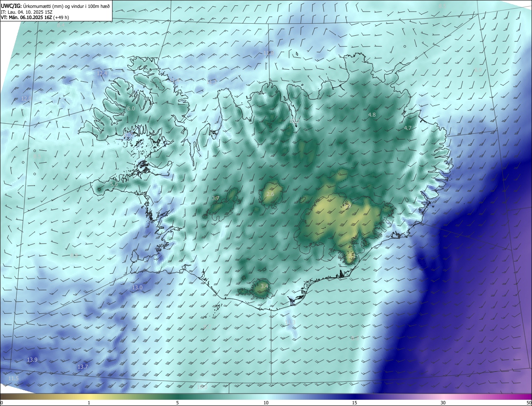Click the 3.7 value label

[x=216, y=198]
